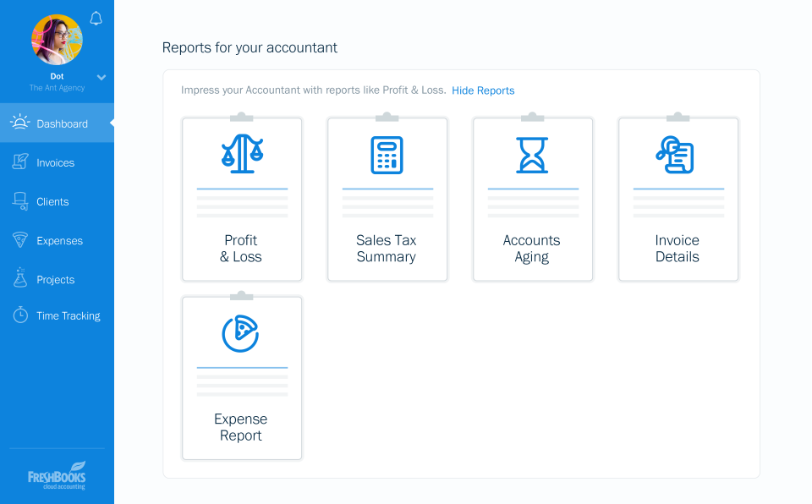
Task: Click the Clients icon in sidebar
Action: click(20, 201)
